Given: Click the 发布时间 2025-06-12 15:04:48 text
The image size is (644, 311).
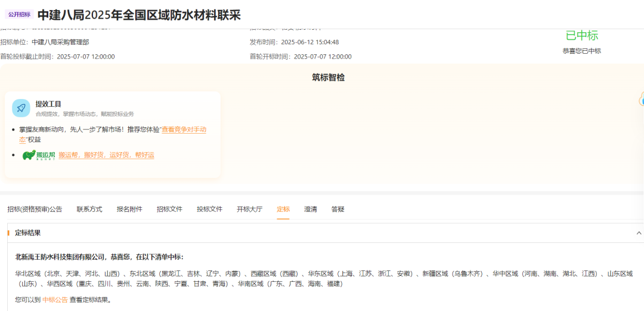Looking at the screenshot, I should click(294, 42).
